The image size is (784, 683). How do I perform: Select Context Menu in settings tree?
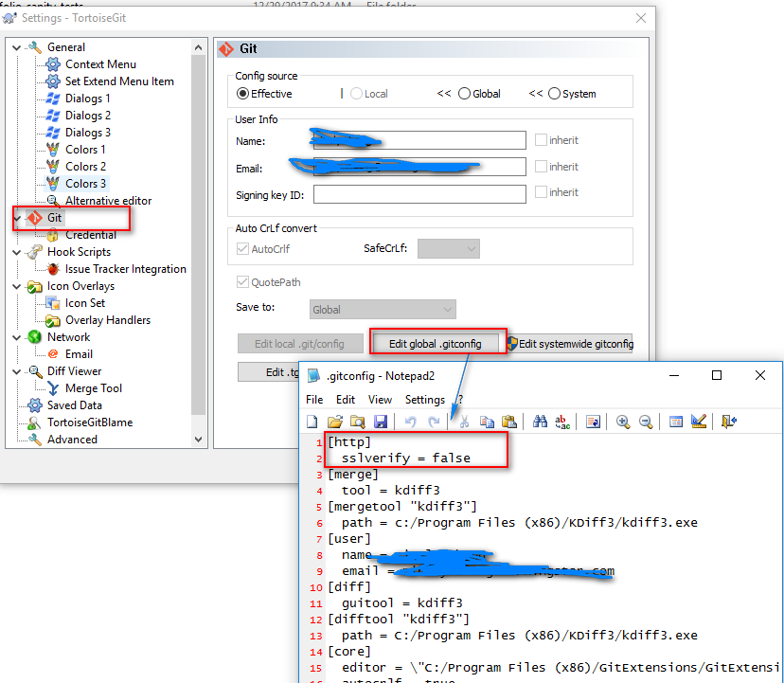100,64
